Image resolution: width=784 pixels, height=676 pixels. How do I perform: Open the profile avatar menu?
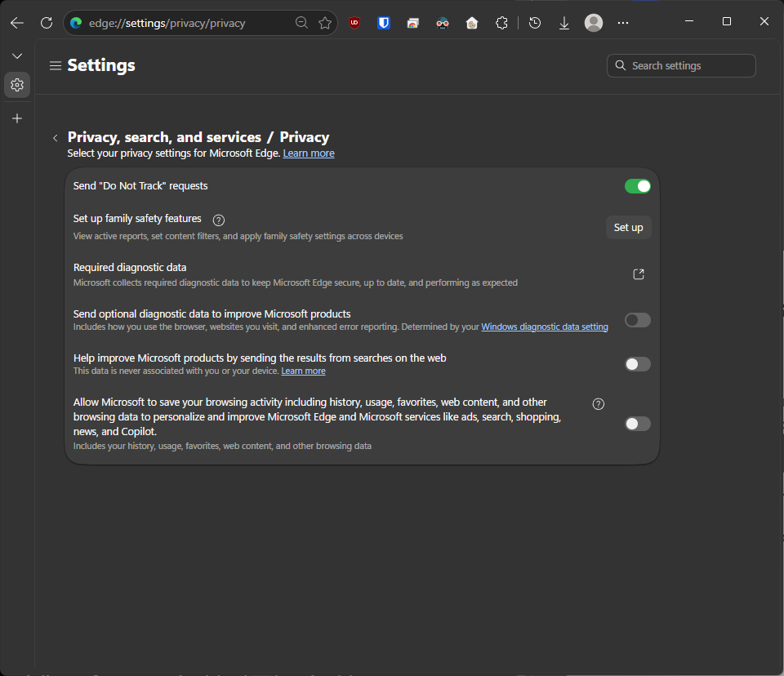[x=594, y=23]
